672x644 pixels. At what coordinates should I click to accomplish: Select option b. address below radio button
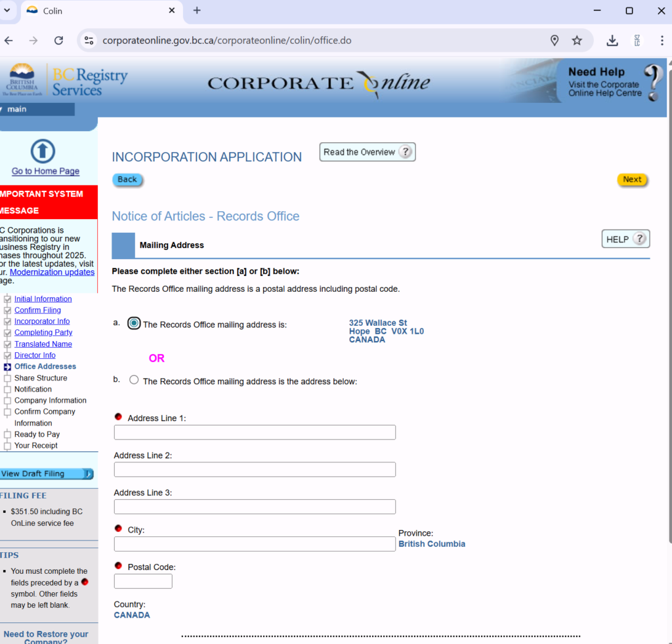coord(134,380)
